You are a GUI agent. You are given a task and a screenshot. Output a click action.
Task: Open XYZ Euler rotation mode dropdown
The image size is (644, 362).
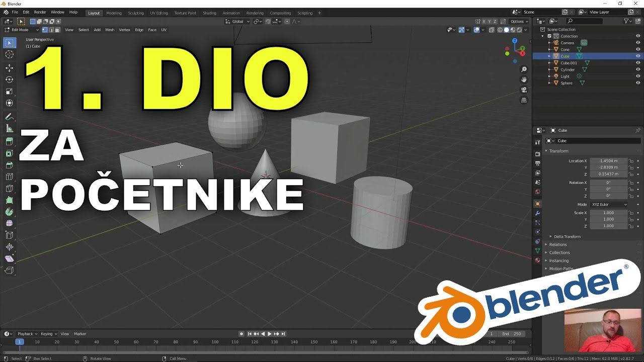click(x=609, y=205)
